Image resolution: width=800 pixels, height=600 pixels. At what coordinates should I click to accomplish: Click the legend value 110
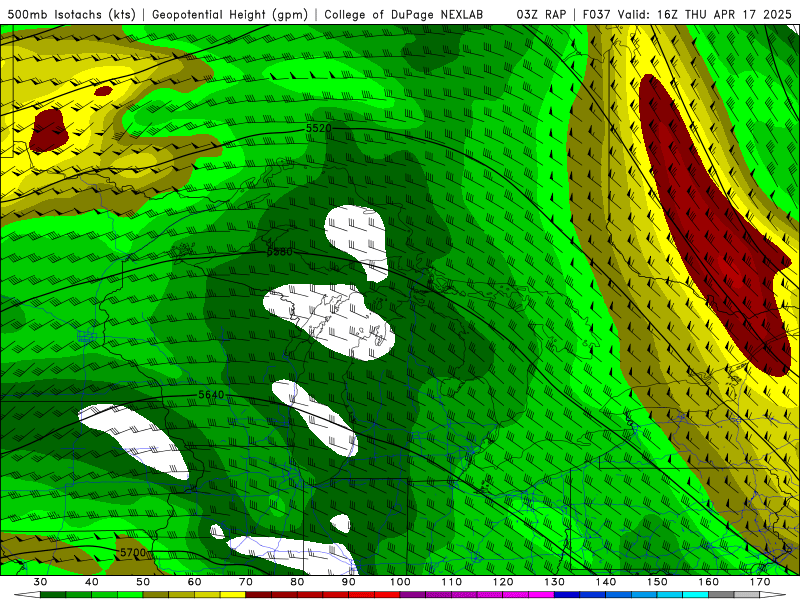click(452, 582)
